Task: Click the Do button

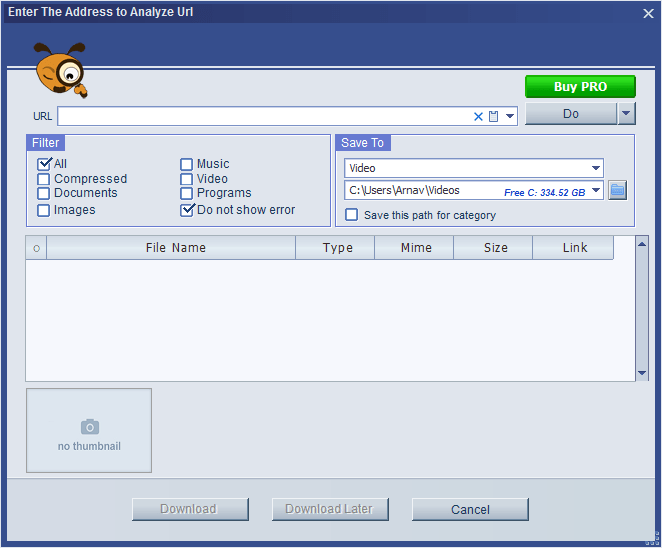Action: [571, 113]
